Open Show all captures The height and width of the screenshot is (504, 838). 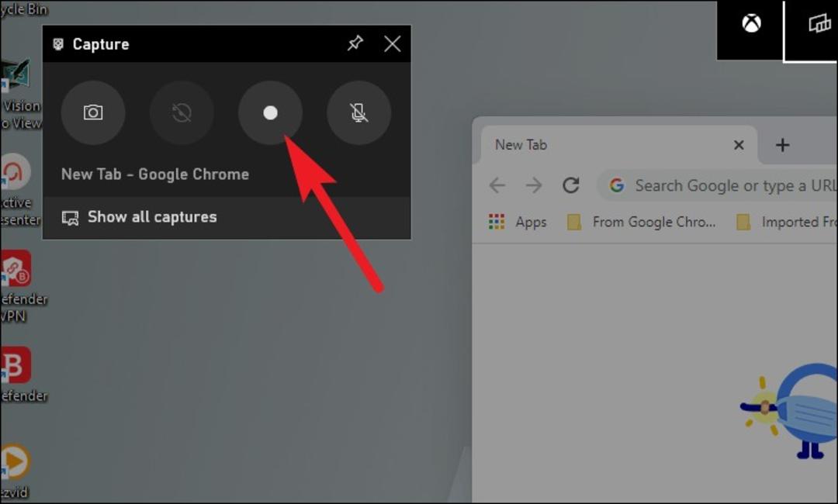[140, 217]
